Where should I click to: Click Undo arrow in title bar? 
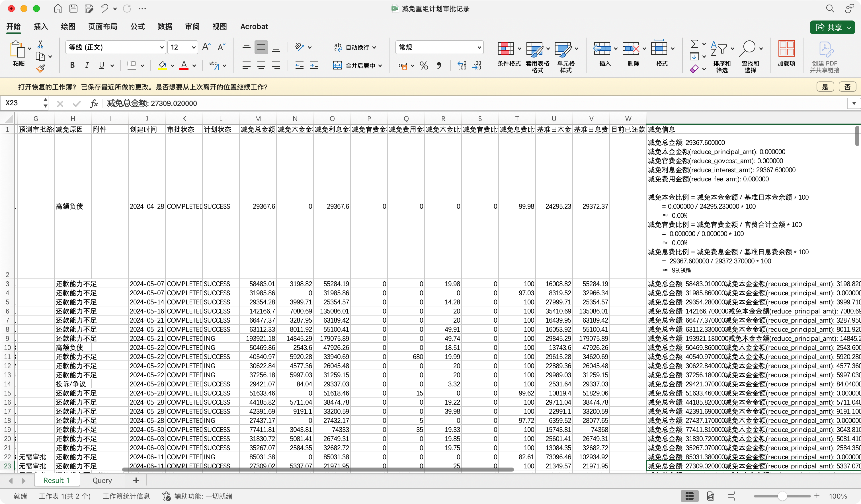104,8
